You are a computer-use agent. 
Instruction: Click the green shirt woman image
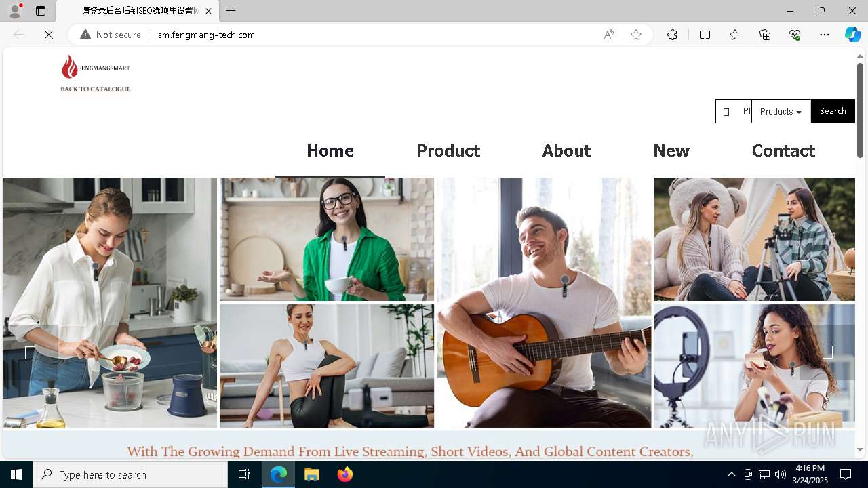pos(327,239)
